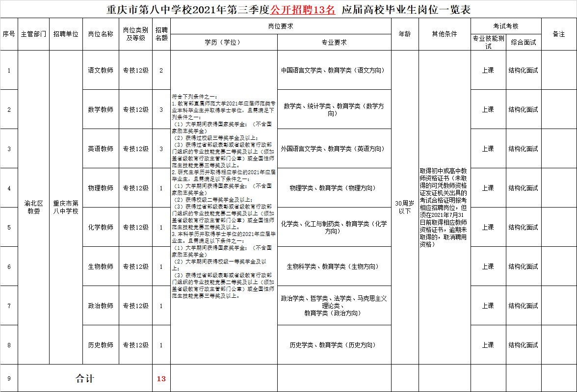Select quota "3" in the 英语教师 row
This screenshot has height=392, width=577.
(x=161, y=149)
